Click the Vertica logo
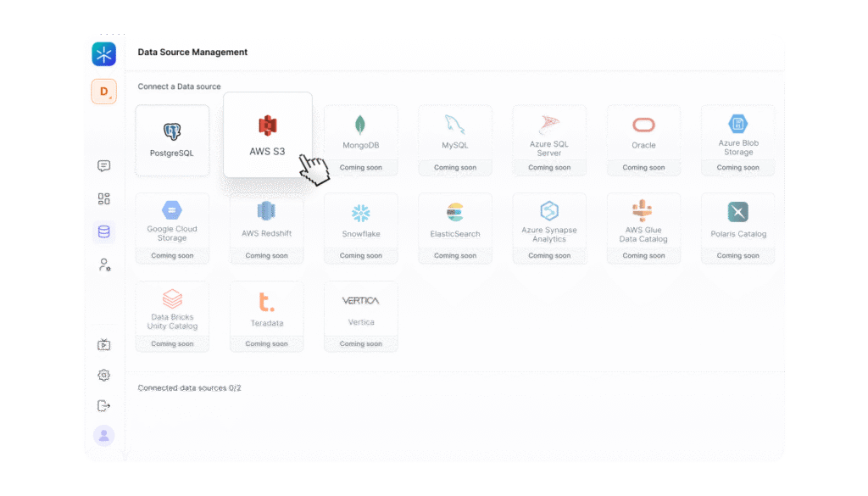 (x=360, y=301)
